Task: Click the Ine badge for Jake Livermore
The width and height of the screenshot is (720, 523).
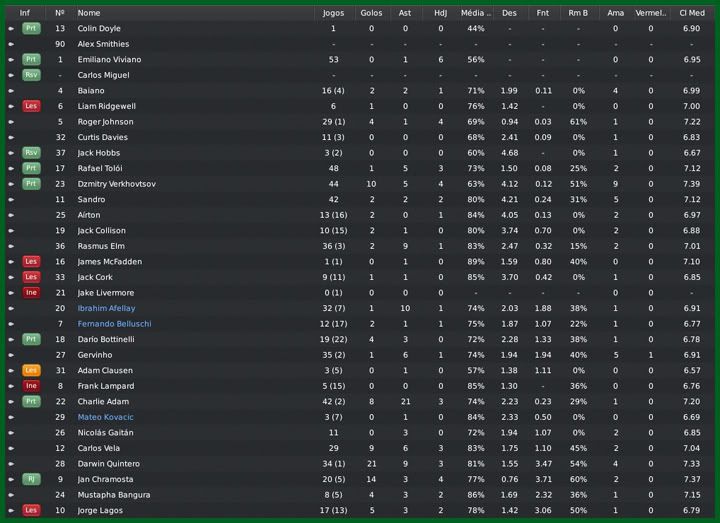Action: [x=31, y=293]
